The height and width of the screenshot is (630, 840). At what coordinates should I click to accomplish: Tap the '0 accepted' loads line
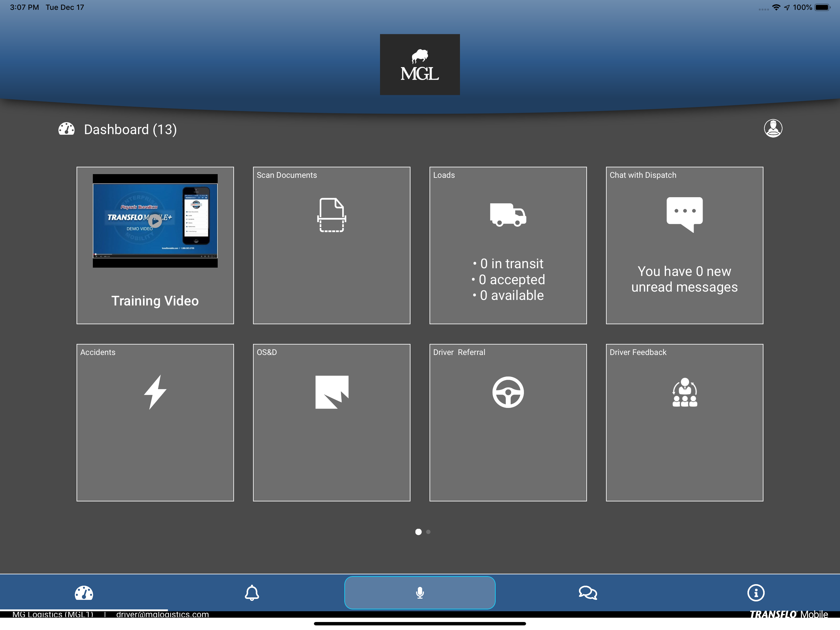point(508,280)
